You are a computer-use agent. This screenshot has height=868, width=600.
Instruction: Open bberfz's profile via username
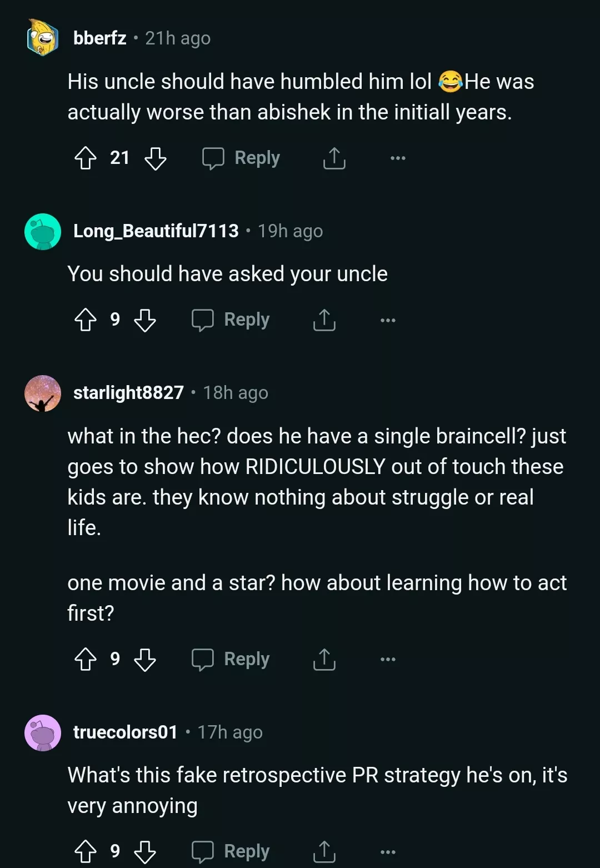click(100, 38)
